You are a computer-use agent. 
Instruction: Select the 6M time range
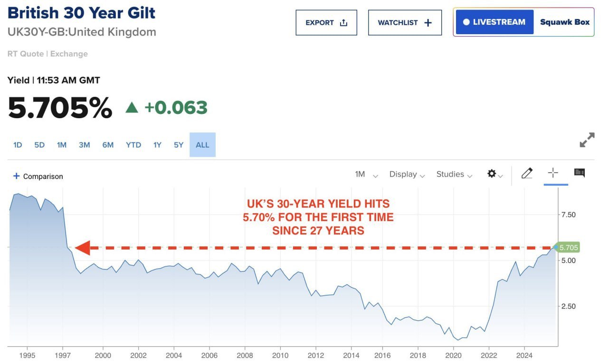coord(108,145)
